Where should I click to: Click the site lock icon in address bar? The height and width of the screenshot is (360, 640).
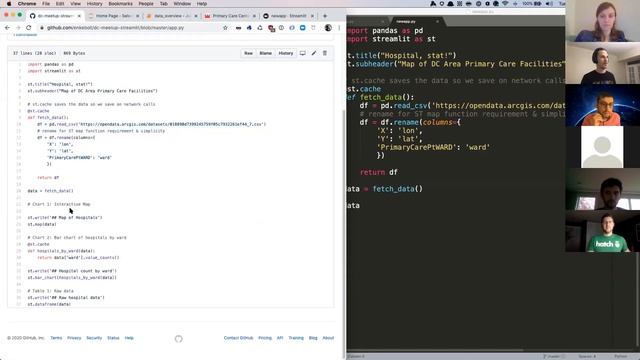[x=42, y=28]
